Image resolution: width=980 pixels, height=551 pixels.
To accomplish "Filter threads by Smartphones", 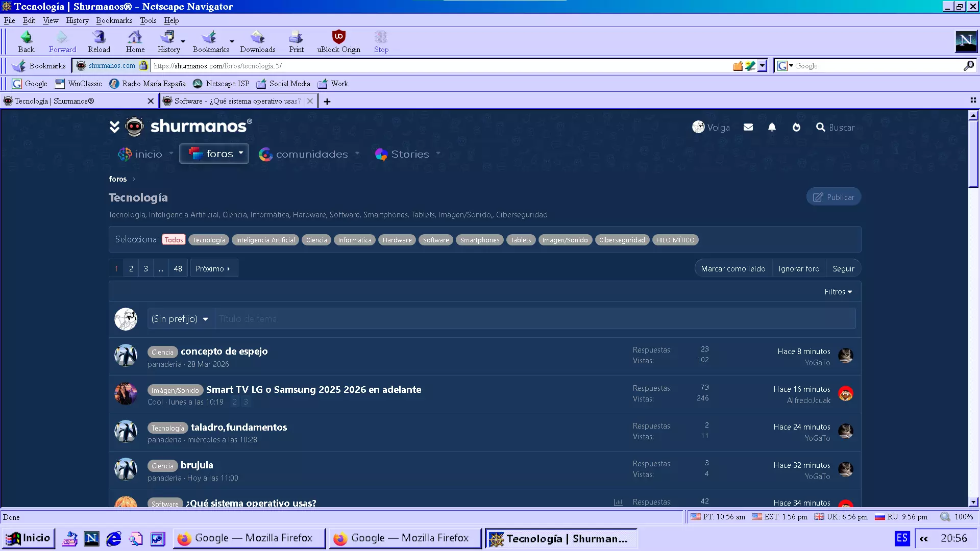I will coord(480,240).
